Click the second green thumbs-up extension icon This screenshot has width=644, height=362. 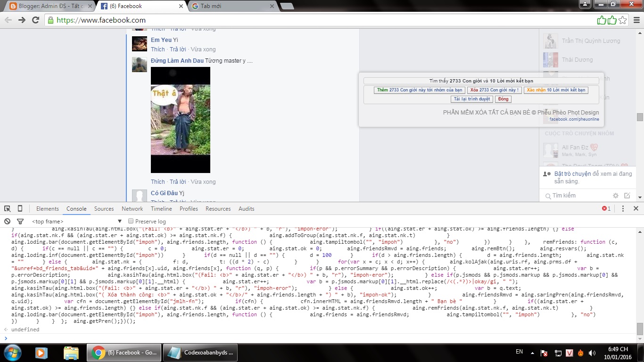(612, 20)
